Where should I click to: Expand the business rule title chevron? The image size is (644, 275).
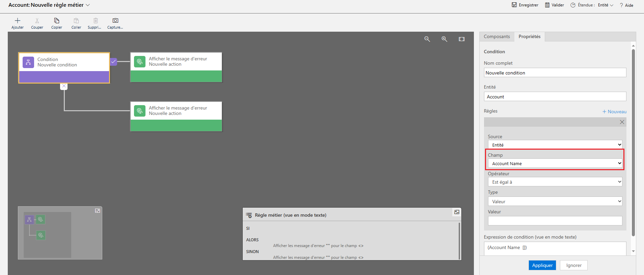(88, 5)
